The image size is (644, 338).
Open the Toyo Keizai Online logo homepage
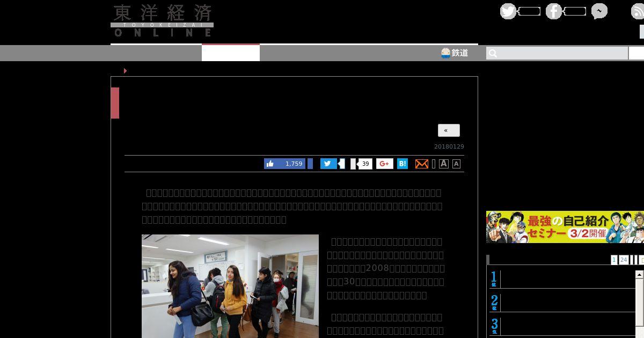(162, 21)
